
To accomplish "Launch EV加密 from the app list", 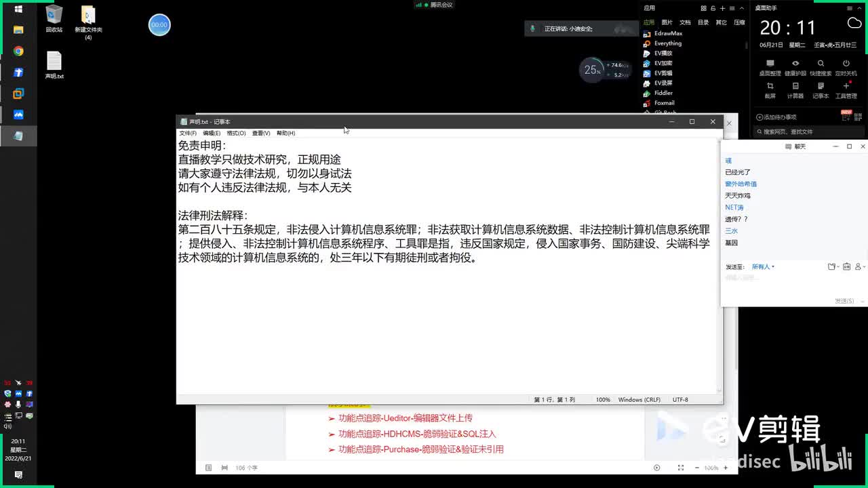I will [x=658, y=63].
